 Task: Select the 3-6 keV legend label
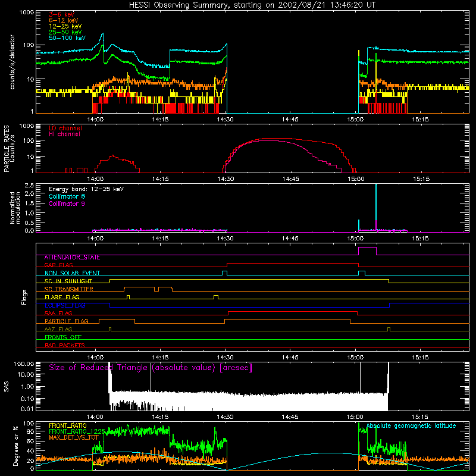[61, 14]
